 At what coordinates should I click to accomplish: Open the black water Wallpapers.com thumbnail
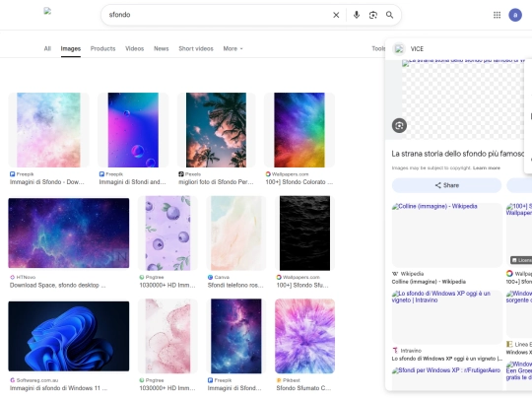point(304,233)
